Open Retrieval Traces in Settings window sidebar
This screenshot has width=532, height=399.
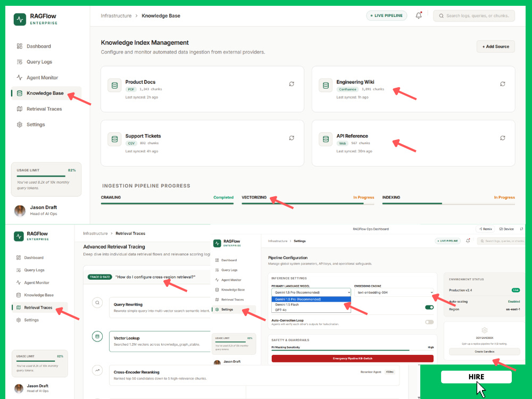coord(232,300)
